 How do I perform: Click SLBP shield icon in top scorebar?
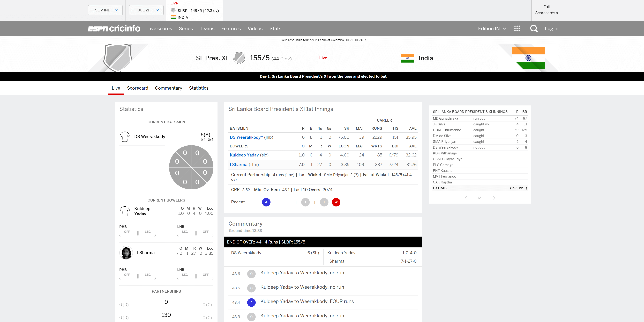pos(173,10)
